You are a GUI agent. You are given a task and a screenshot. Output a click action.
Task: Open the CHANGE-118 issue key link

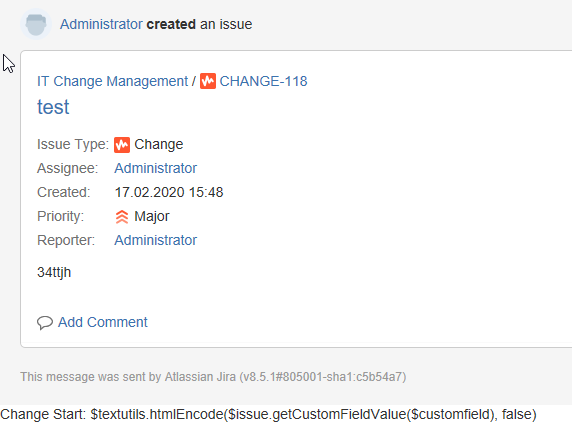pos(263,81)
